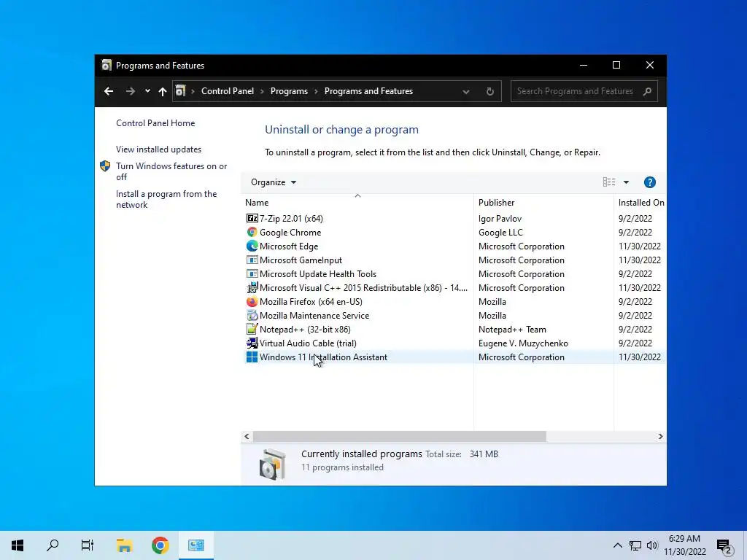Open Control Panel Home link
This screenshot has width=747, height=560.
point(155,122)
